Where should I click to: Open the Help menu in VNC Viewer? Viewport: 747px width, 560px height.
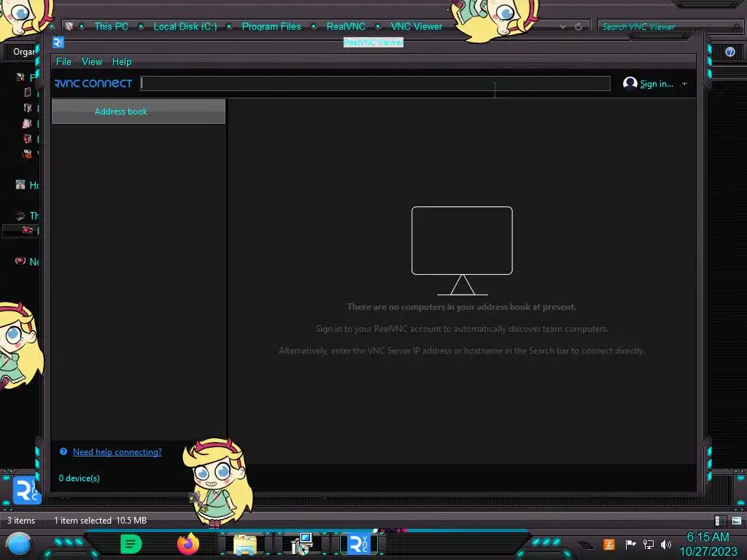pyautogui.click(x=122, y=61)
